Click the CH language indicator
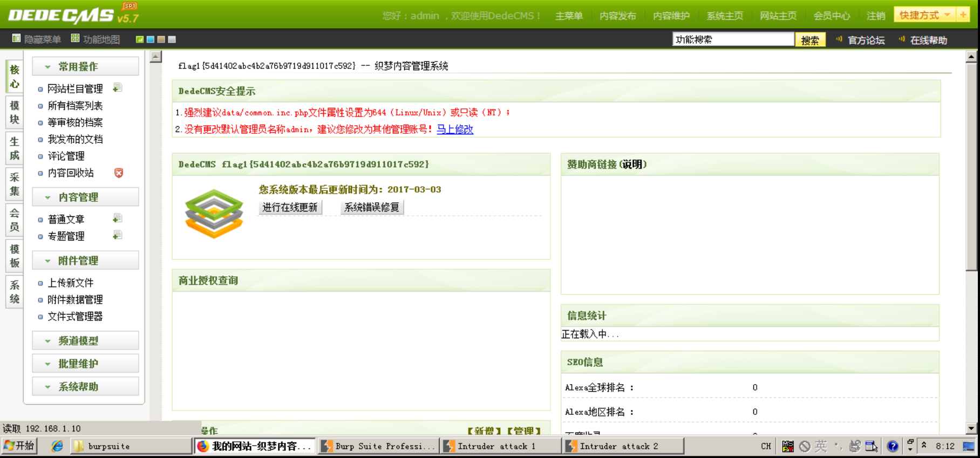Image resolution: width=980 pixels, height=458 pixels. click(766, 446)
